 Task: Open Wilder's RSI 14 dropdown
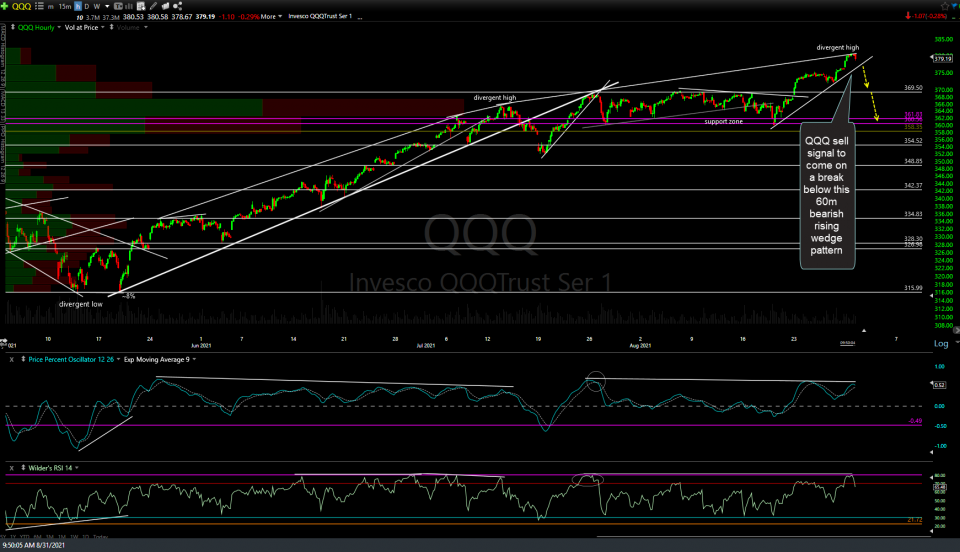(77, 468)
